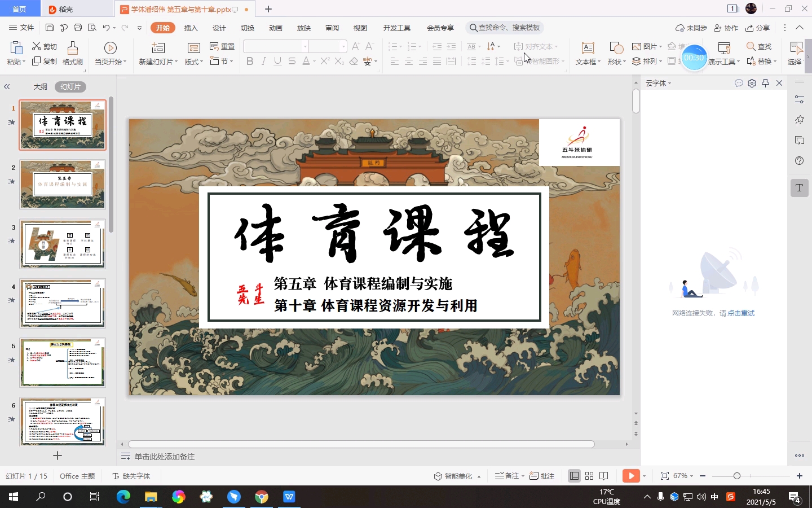Toggle Italic formatting
812x508 pixels.
263,61
